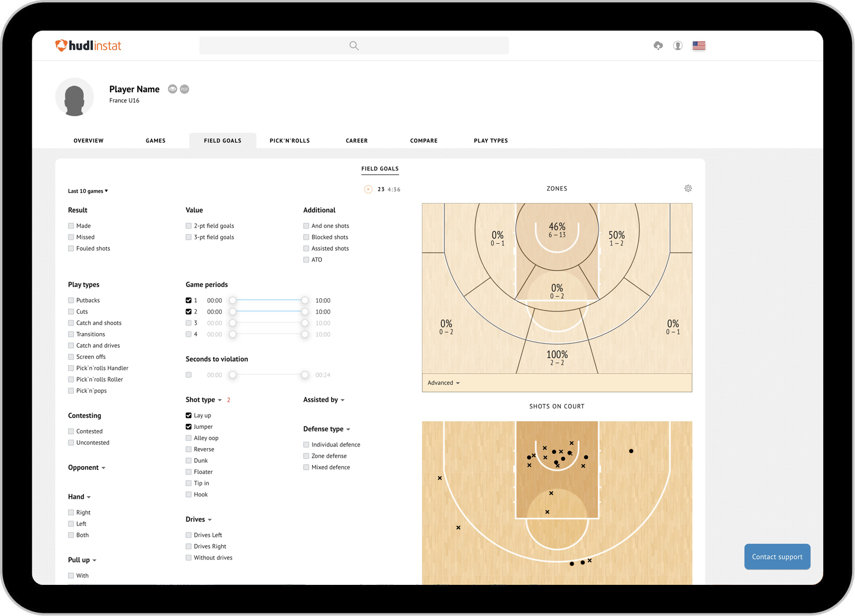The width and height of the screenshot is (855, 616).
Task: Open the Compare tab
Action: pos(424,140)
